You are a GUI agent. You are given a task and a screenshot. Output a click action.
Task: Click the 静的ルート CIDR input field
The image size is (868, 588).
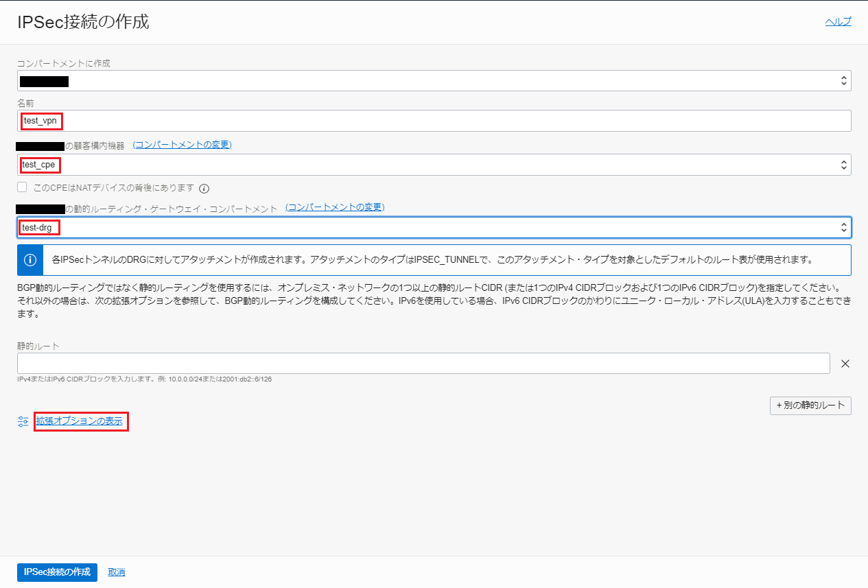tap(423, 363)
